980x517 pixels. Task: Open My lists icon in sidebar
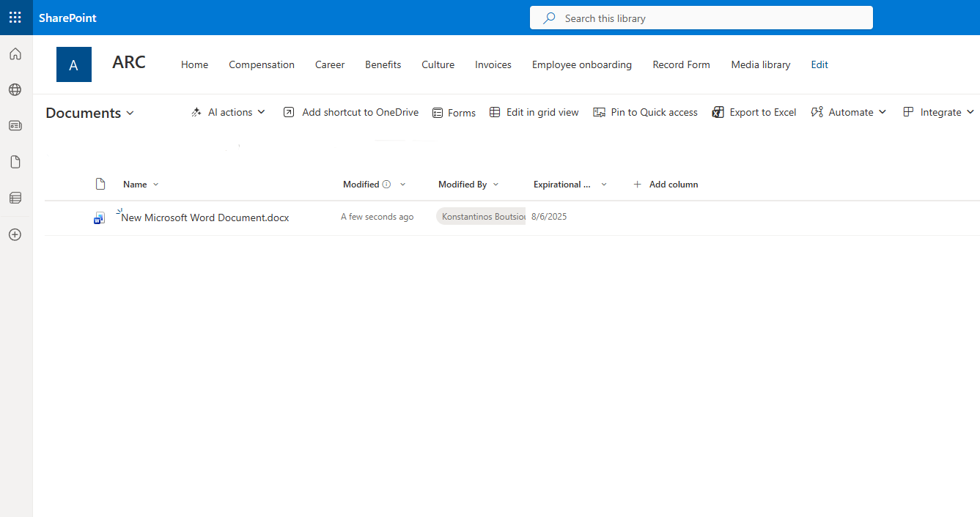coord(15,198)
